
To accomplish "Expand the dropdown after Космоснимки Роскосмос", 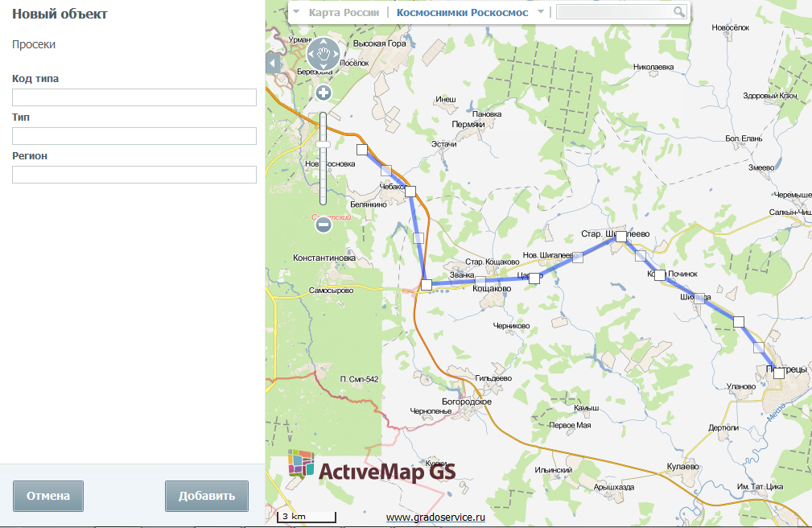I will coord(541,11).
